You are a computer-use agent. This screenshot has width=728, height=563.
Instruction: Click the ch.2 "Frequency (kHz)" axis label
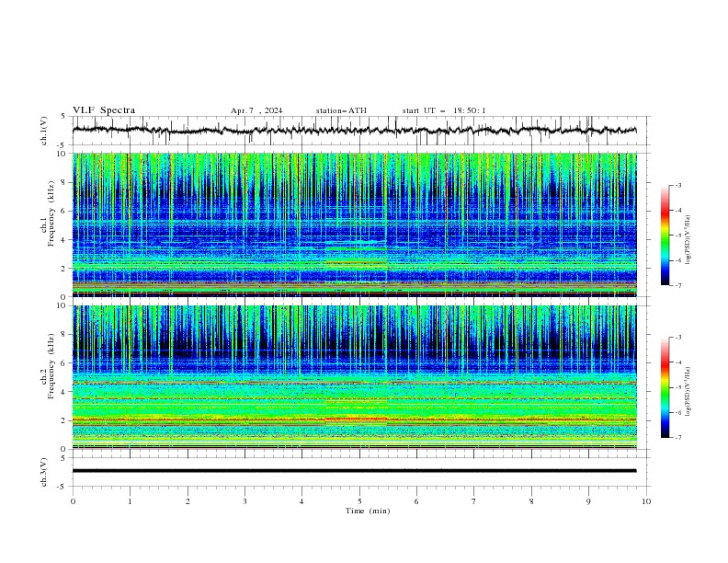click(51, 365)
